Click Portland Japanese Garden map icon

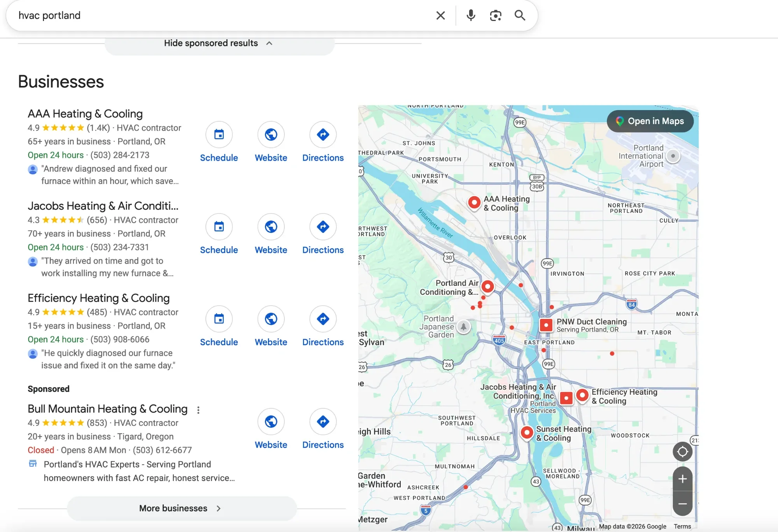pyautogui.click(x=463, y=327)
